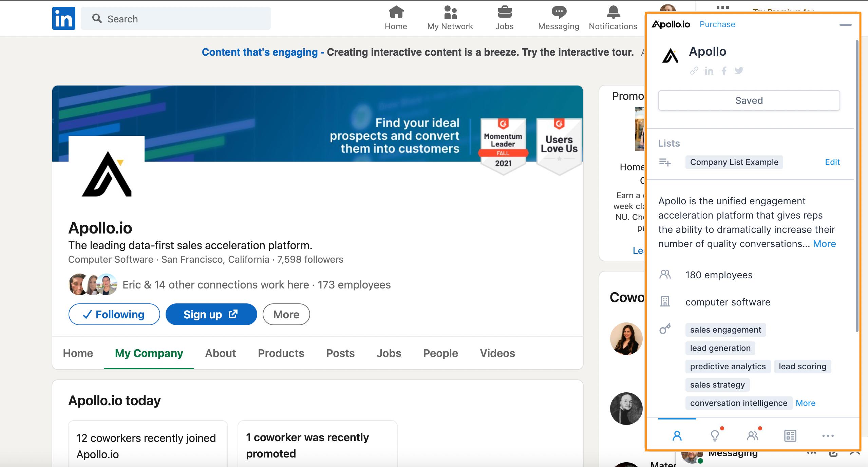Click the Apollo.io logo in extension header
Screen dimensions: 868x467
click(x=671, y=24)
